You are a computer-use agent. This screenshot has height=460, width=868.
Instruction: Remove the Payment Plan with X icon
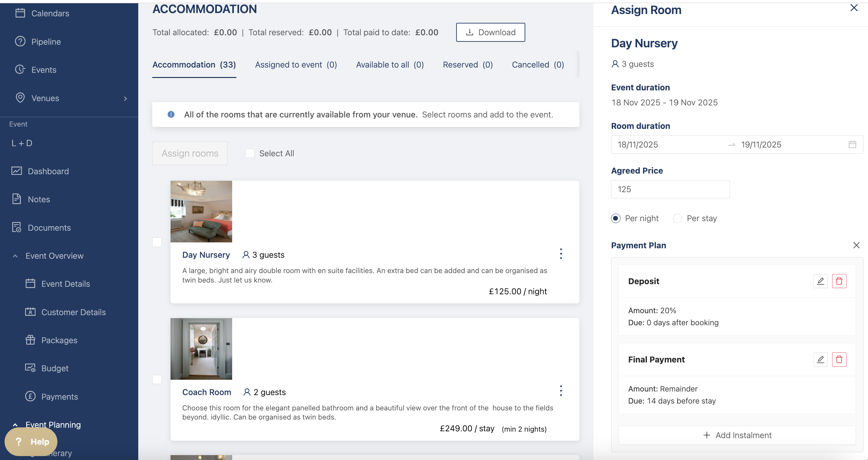pos(856,245)
